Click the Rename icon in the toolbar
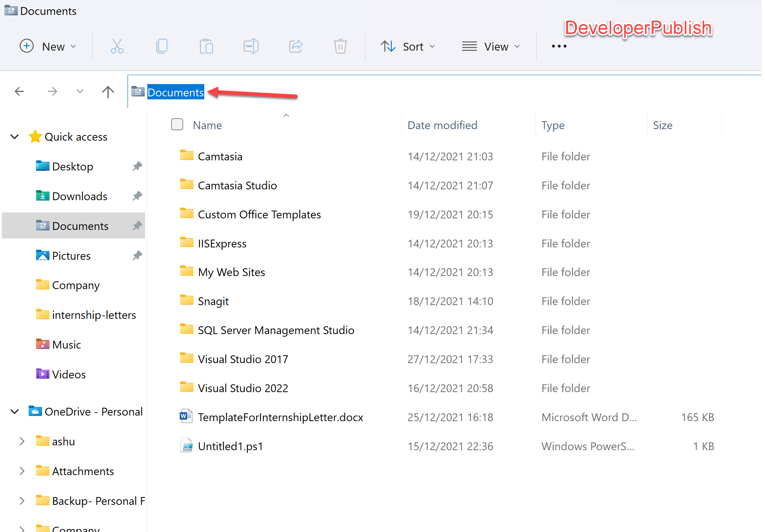765x532 pixels. click(x=251, y=46)
